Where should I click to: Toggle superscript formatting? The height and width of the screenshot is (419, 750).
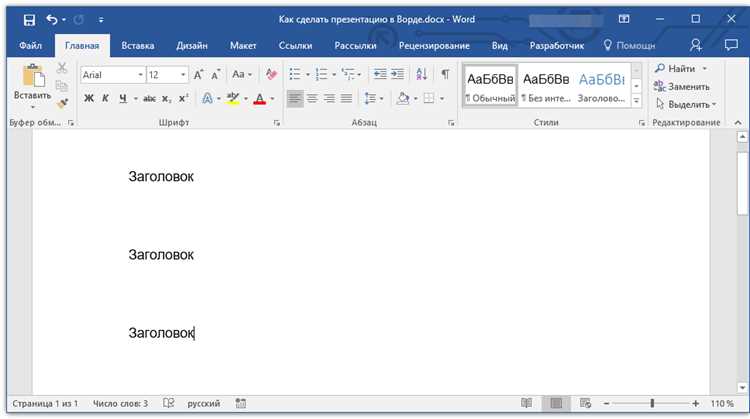point(183,99)
